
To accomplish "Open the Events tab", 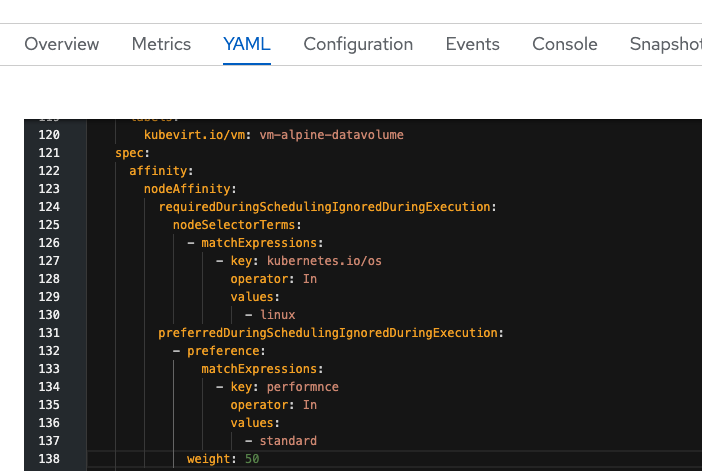I will point(473,44).
